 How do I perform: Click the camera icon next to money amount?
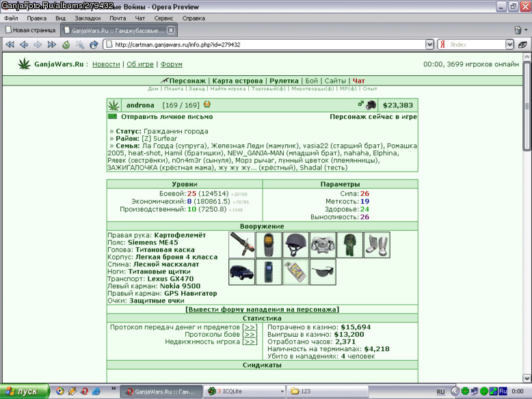[x=371, y=105]
